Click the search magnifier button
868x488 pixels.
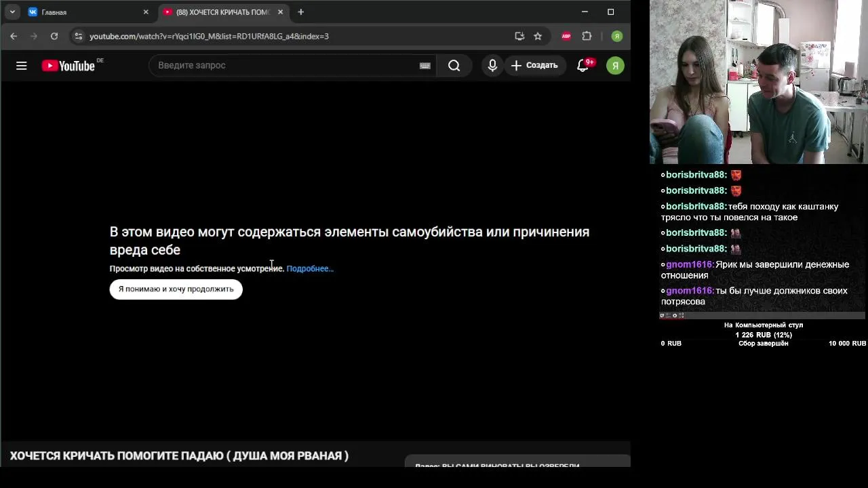454,65
